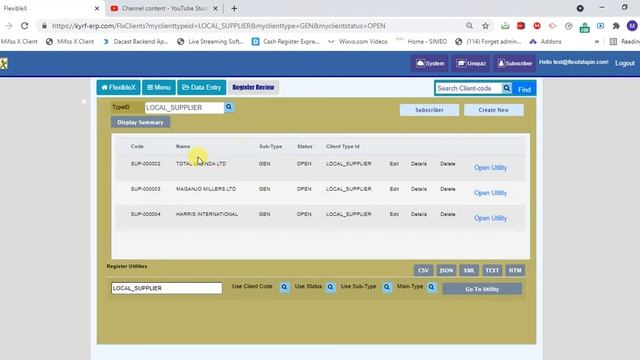Open the Cash Register Expre bookmark
The width and height of the screenshot is (640, 360).
pos(286,42)
